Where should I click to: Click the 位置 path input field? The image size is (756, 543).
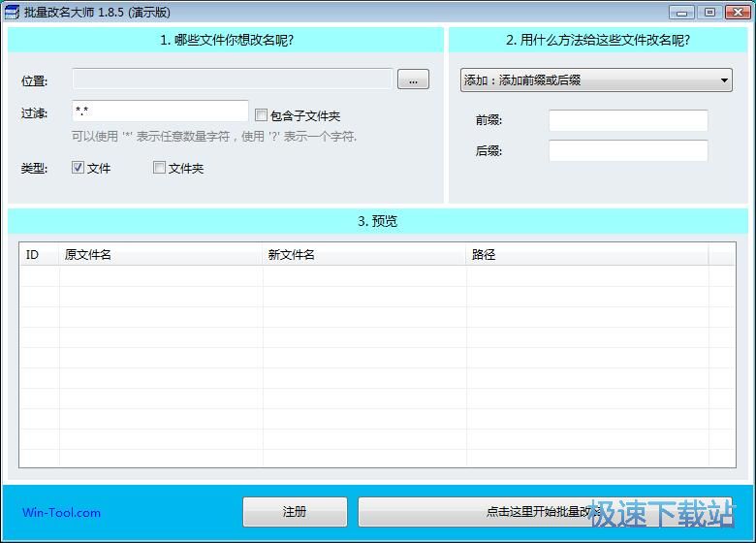[x=233, y=79]
